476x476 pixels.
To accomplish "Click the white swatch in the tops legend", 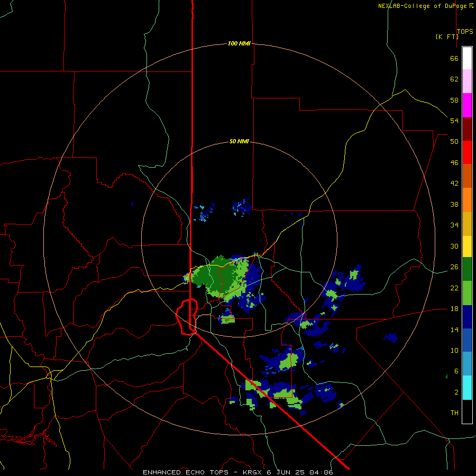I will tap(467, 58).
